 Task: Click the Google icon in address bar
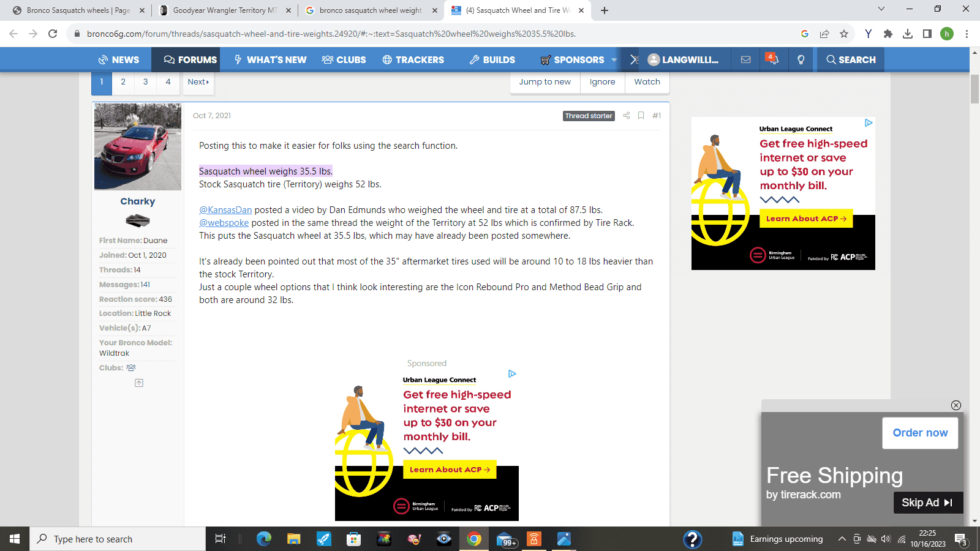[x=805, y=34]
